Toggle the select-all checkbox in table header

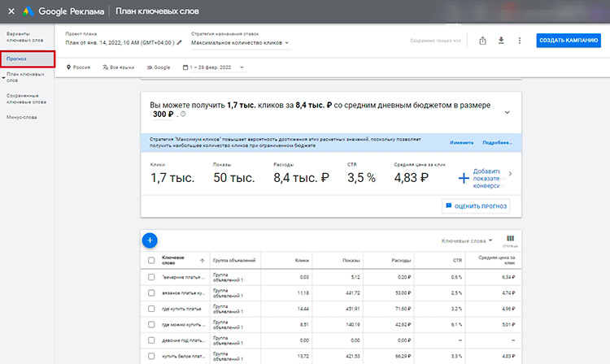[151, 261]
